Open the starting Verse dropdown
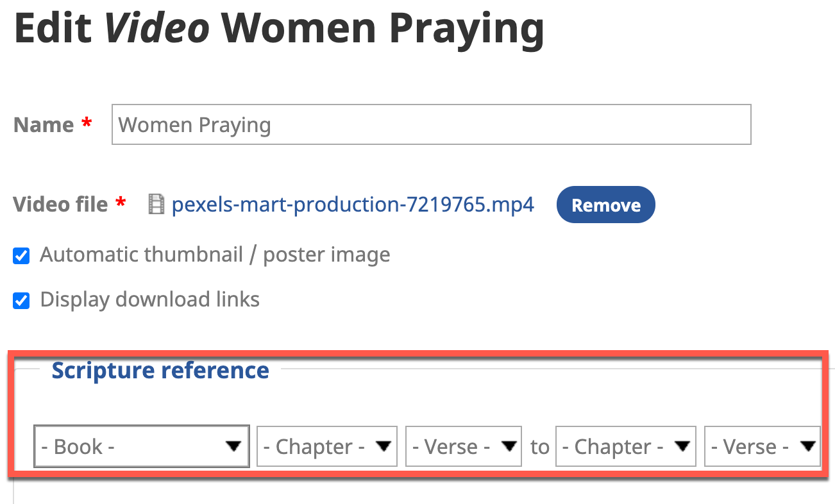 tap(463, 446)
